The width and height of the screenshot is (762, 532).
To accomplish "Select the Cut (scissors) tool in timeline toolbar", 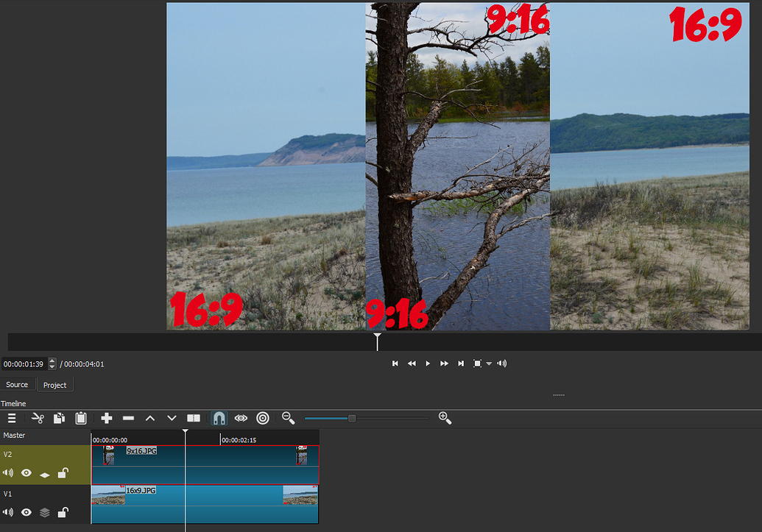I will click(38, 418).
